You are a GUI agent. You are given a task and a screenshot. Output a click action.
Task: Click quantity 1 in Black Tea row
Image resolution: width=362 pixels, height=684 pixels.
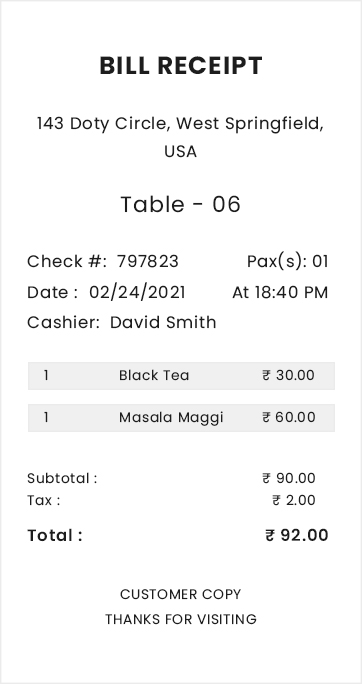(46, 376)
